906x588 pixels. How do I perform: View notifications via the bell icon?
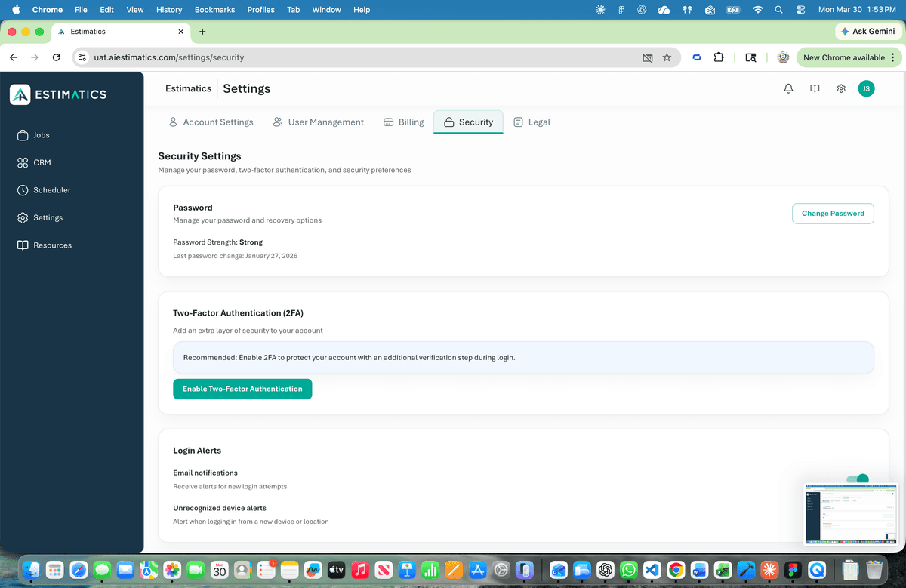788,88
